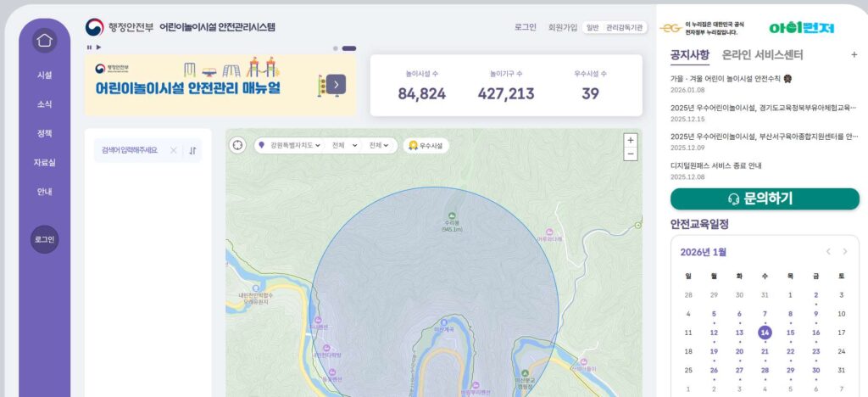Click the plus icon beside the notice tabs
This screenshot has width=868, height=397.
[x=854, y=55]
